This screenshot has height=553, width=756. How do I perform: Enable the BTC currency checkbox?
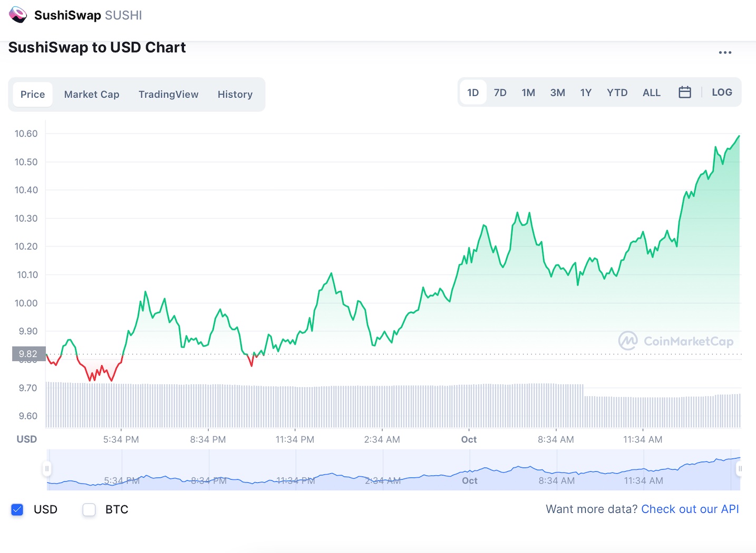89,509
